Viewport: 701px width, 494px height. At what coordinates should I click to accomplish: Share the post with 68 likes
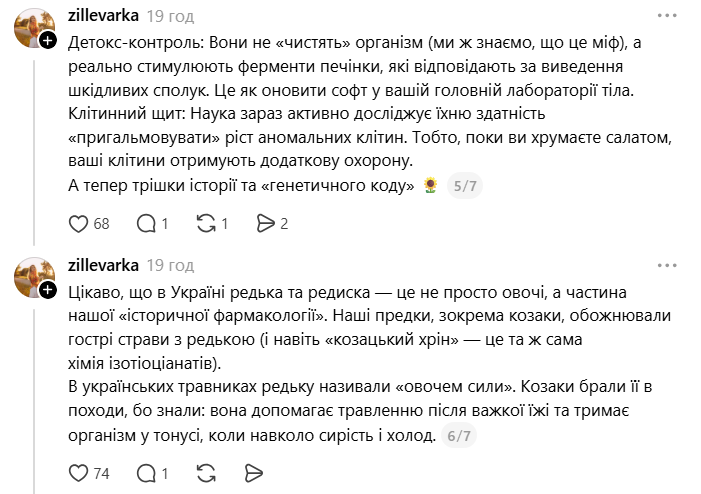(264, 224)
